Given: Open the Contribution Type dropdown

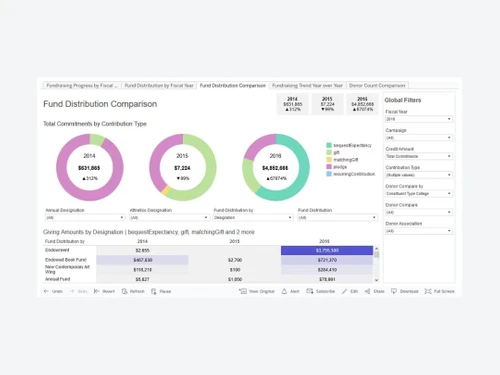Looking at the screenshot, I should click(x=419, y=175).
